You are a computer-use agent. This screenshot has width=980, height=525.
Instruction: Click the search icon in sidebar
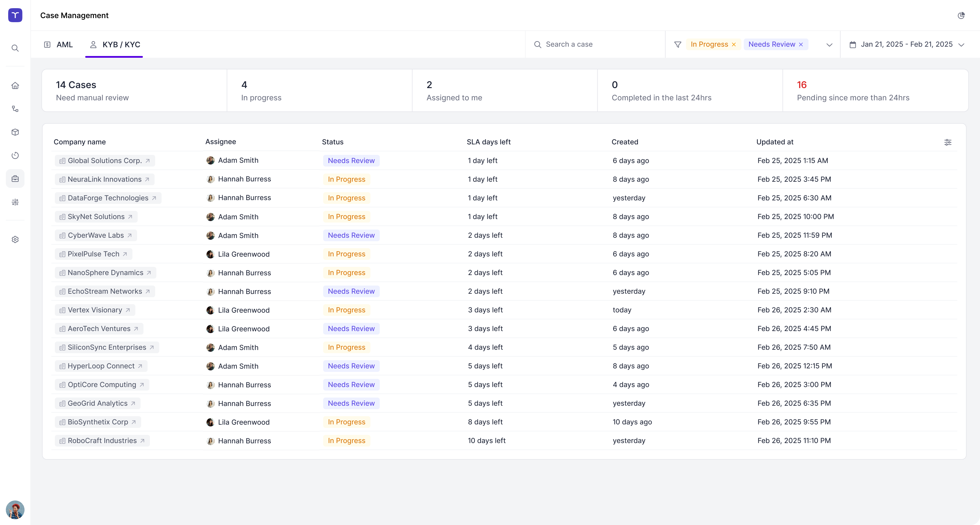(x=15, y=48)
